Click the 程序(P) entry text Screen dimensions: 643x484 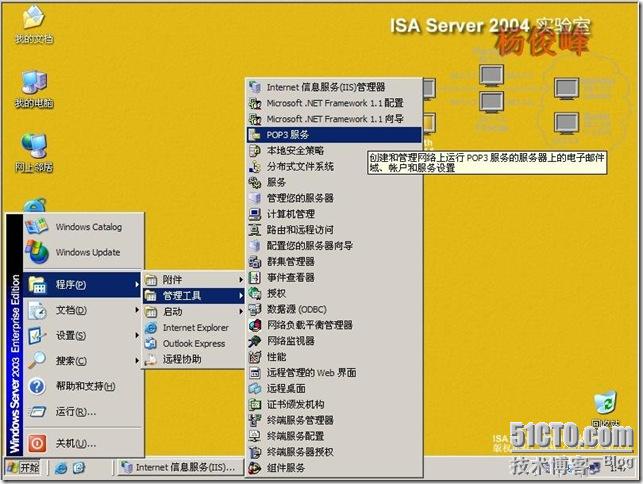point(71,284)
